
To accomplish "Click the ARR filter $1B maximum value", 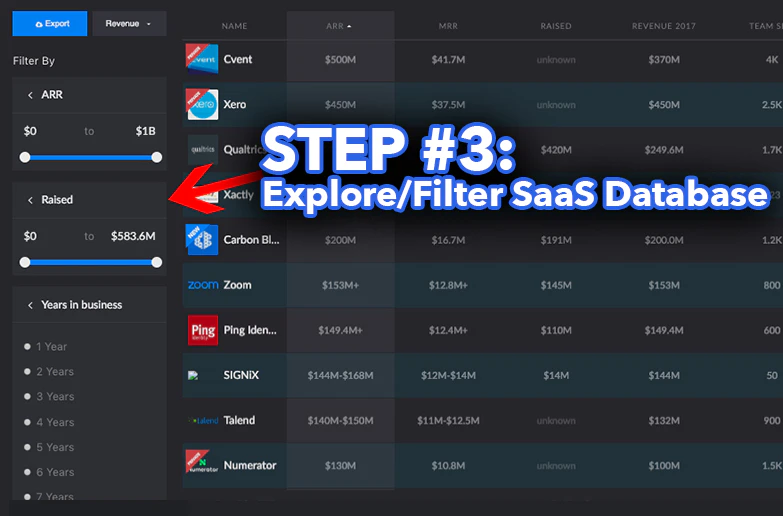I will (145, 131).
